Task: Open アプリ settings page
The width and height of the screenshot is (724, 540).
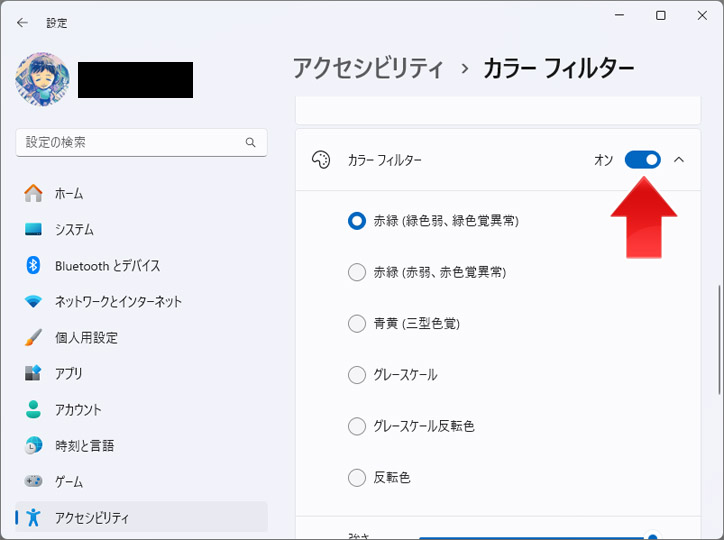Action: tap(141, 373)
